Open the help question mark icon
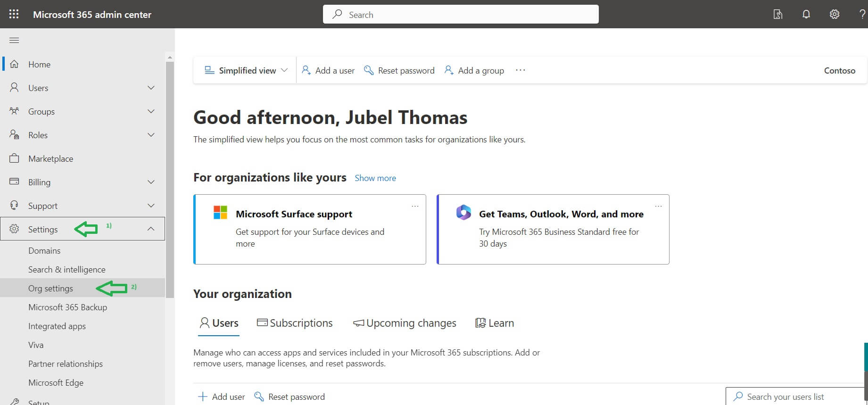 (x=862, y=14)
